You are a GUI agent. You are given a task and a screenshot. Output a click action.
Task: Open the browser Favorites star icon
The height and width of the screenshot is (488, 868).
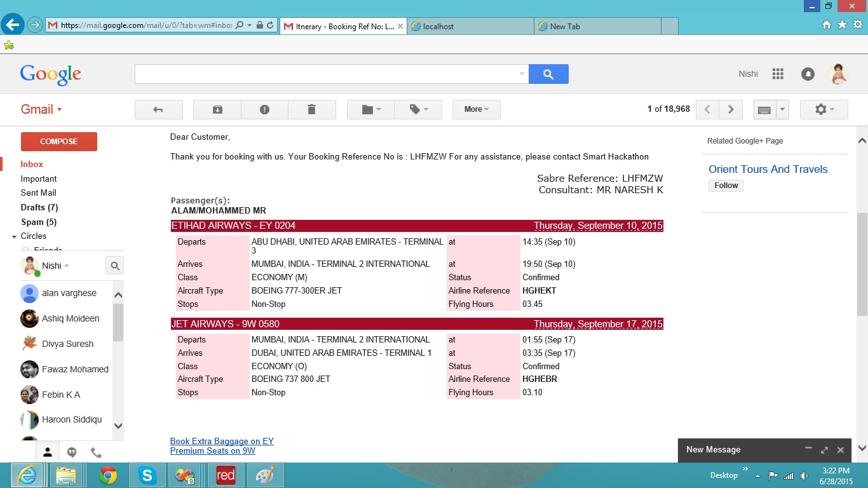click(x=843, y=25)
